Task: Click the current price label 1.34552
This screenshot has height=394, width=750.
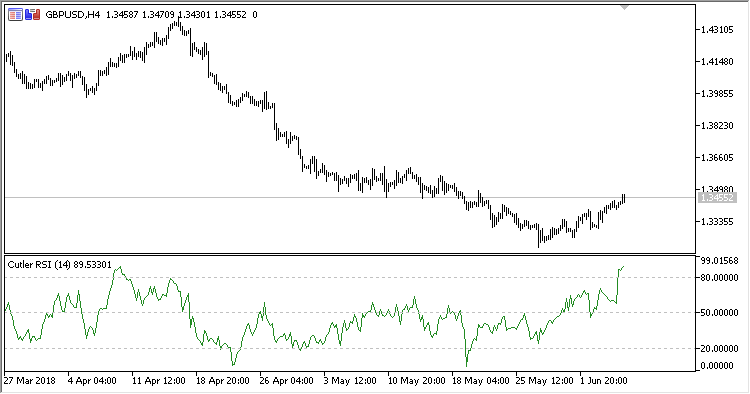Action: [717, 197]
